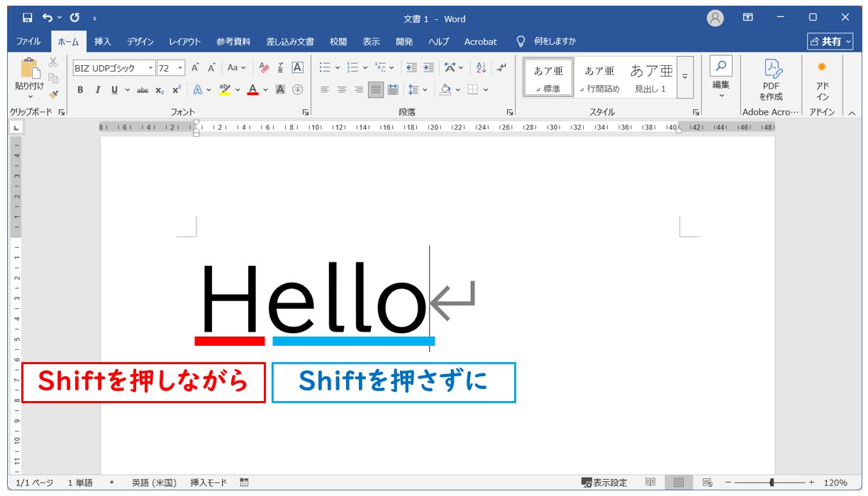The width and height of the screenshot is (868, 496).
Task: Toggle justify alignment
Action: 376,90
